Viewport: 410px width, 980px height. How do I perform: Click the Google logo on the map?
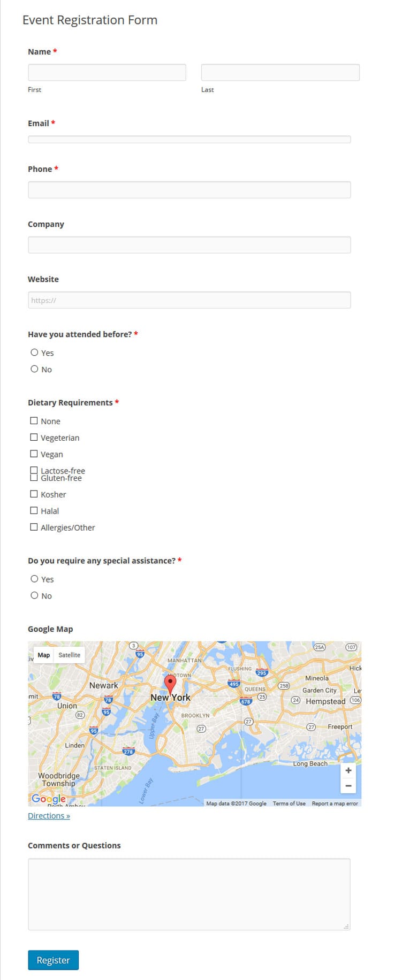[46, 798]
